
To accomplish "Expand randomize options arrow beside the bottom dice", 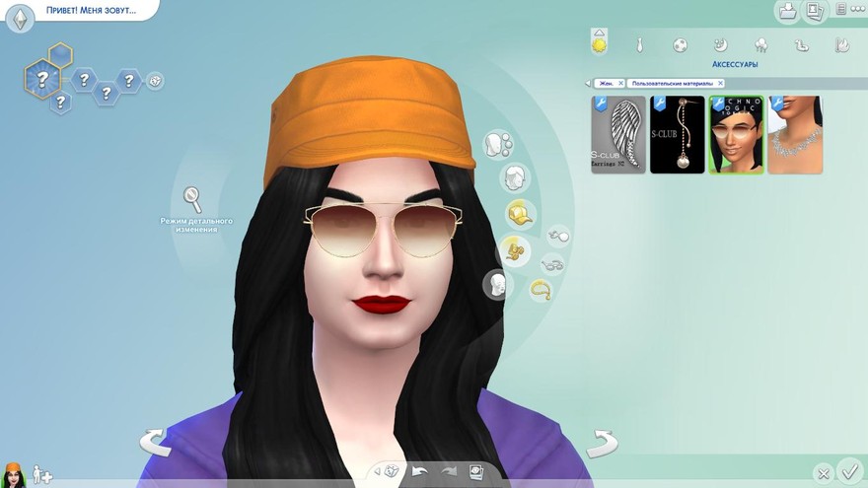I will 377,471.
